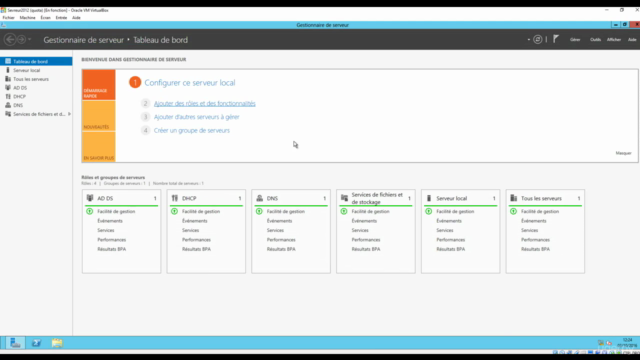
Task: Open File Explorer from taskbar
Action: [x=57, y=343]
